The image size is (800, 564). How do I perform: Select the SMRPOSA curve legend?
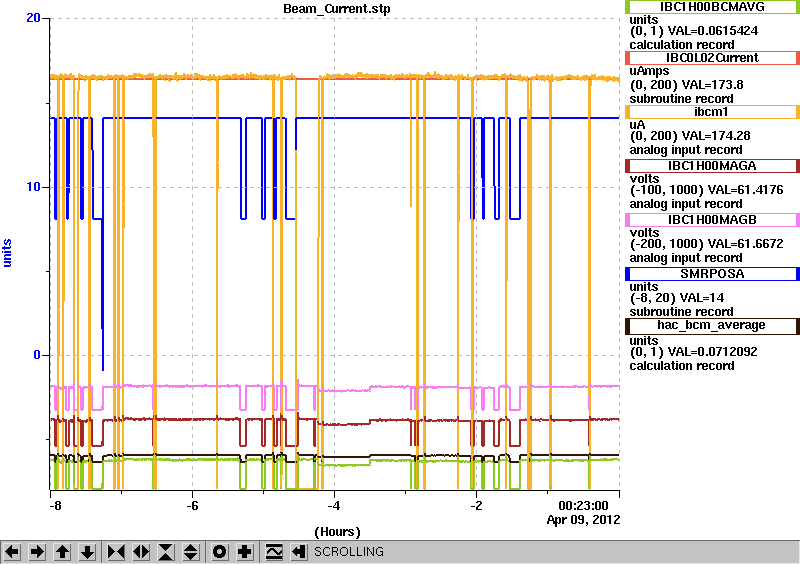[712, 274]
